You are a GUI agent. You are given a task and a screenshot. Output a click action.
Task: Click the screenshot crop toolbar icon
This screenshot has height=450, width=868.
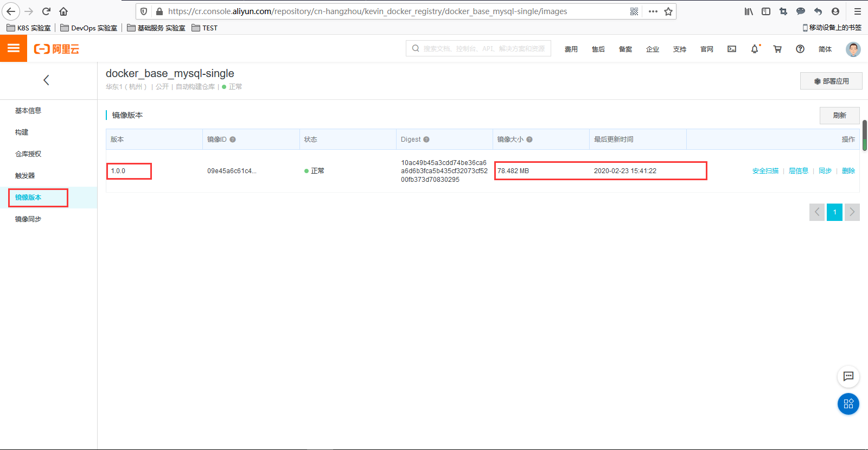point(783,11)
